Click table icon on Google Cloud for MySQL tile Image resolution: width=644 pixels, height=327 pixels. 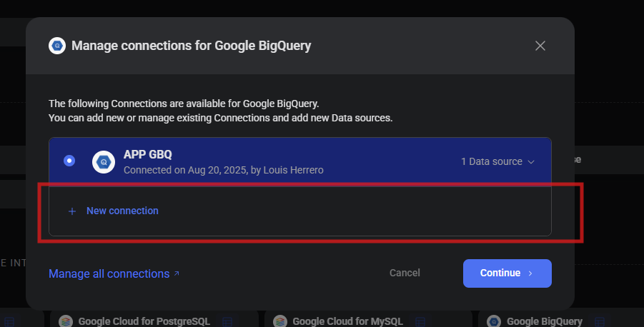point(420,322)
